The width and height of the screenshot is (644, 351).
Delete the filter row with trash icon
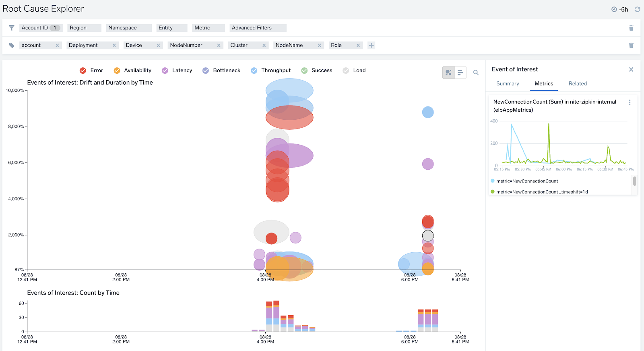(631, 28)
